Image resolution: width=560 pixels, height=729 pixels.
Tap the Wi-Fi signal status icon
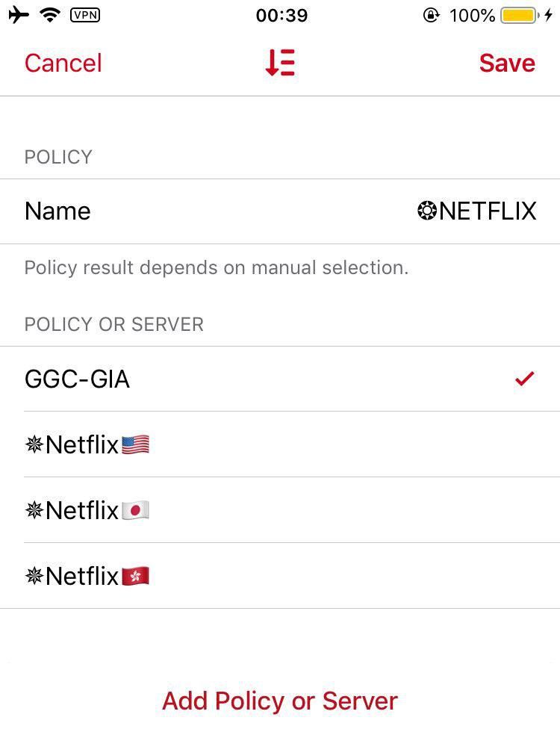click(51, 15)
